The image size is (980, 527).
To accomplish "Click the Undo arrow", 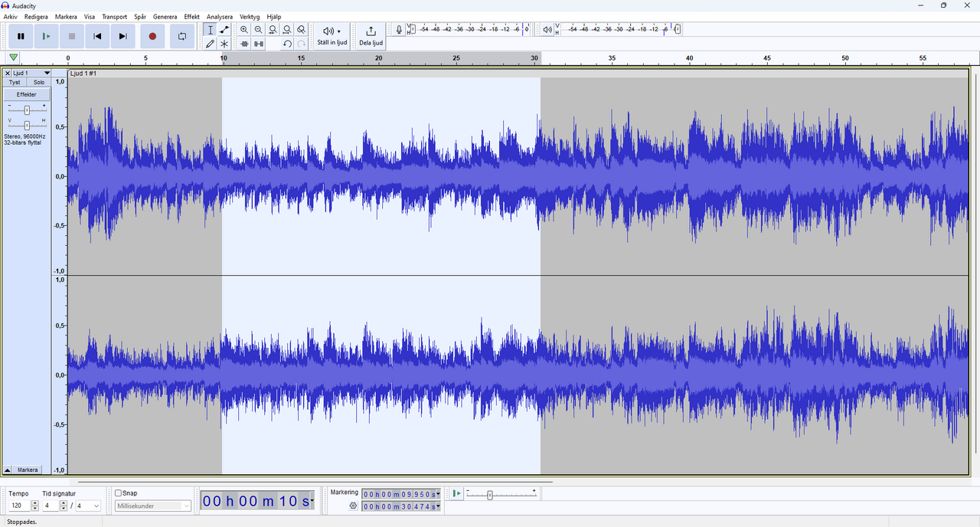I will coord(287,44).
